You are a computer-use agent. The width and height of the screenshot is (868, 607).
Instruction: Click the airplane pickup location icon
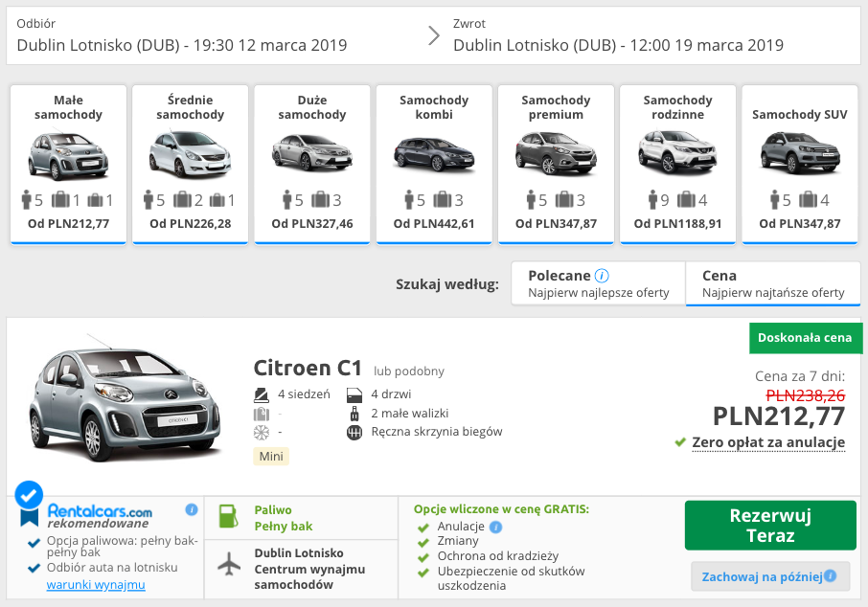pos(230,564)
